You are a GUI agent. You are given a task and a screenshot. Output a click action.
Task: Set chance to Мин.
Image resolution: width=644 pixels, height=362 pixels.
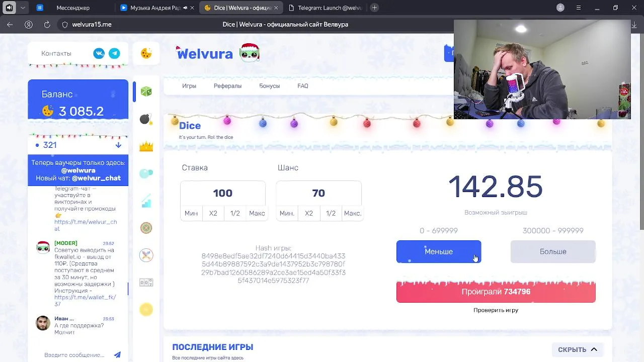(287, 213)
